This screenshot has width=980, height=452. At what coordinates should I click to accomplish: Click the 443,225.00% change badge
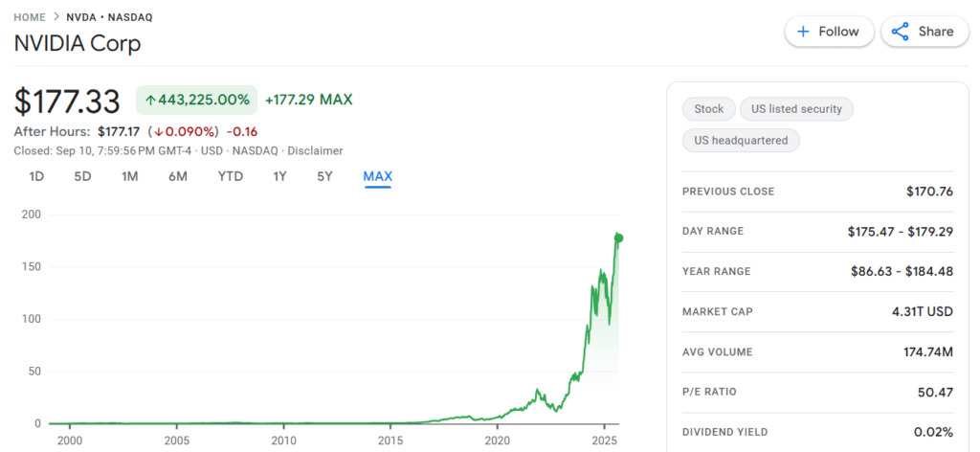pyautogui.click(x=197, y=100)
